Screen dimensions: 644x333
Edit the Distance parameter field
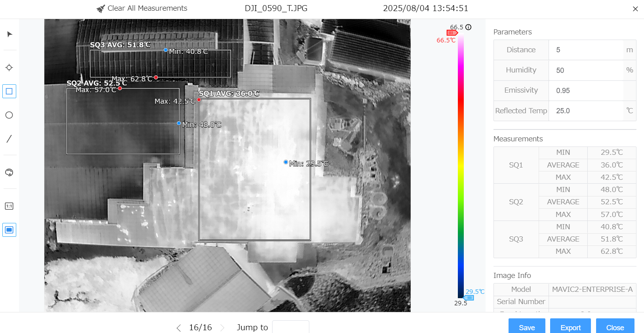585,50
